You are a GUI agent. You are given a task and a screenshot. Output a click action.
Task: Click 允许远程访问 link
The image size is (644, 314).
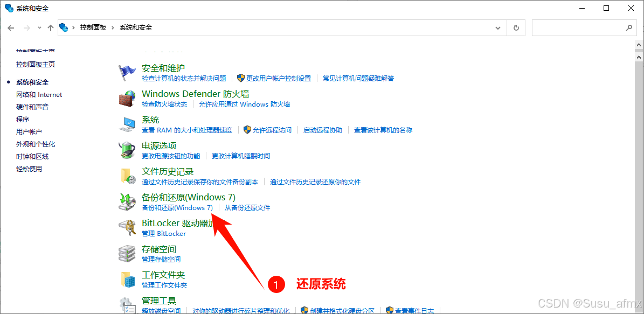pos(272,130)
